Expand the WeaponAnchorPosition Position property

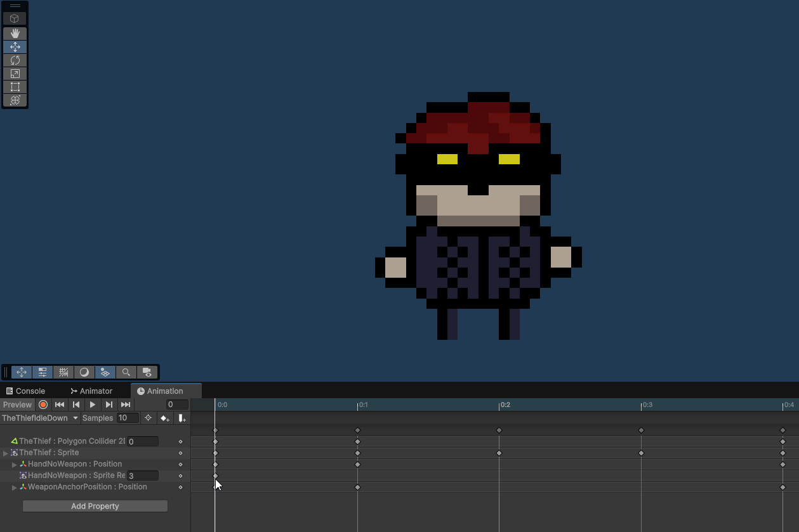tap(13, 486)
